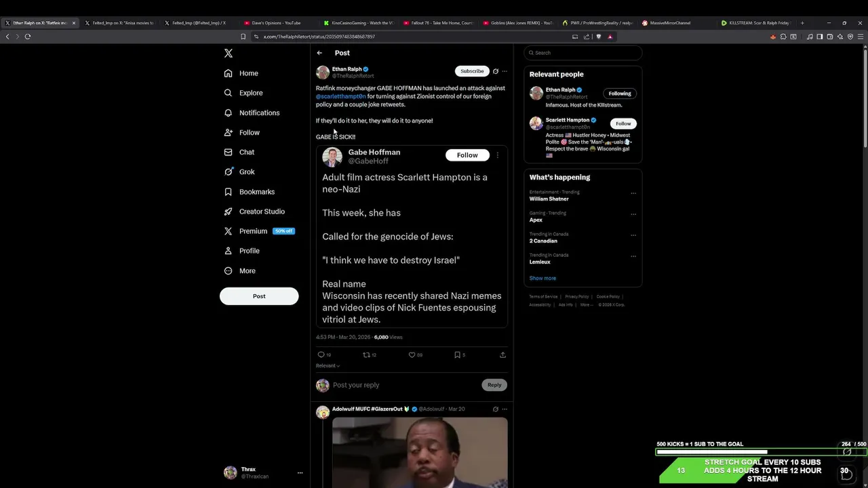The width and height of the screenshot is (868, 488).
Task: Open Notifications in the sidebar
Action: tap(252, 113)
